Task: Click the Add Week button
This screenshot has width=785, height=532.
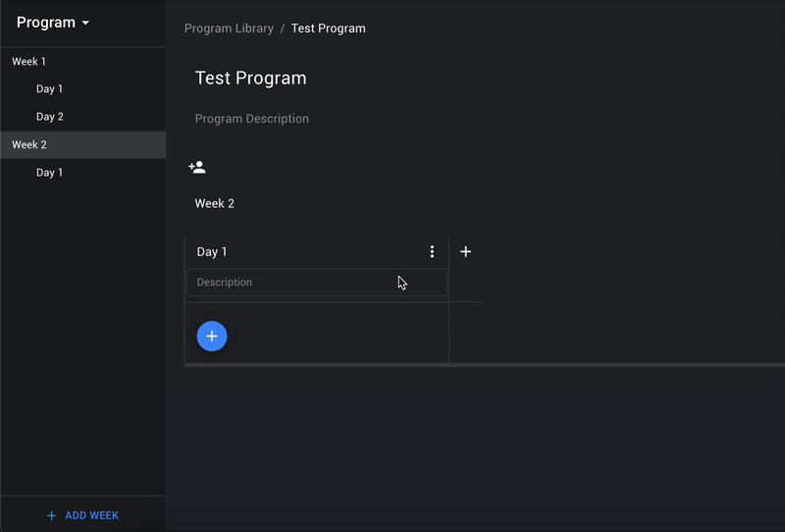Action: pyautogui.click(x=83, y=515)
